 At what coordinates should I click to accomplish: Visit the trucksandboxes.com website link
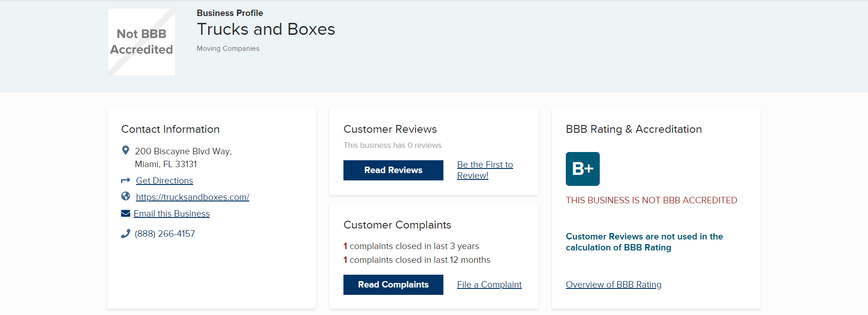tap(193, 197)
